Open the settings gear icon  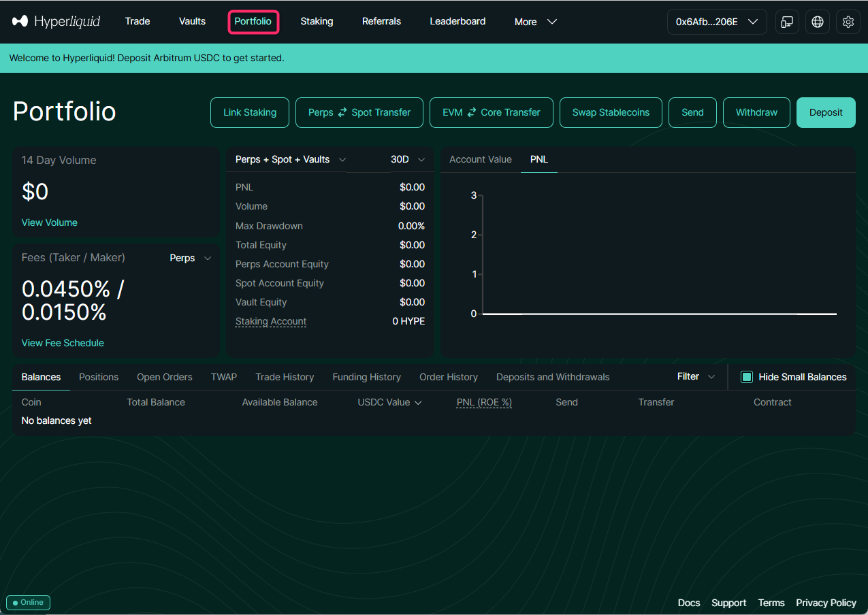848,22
